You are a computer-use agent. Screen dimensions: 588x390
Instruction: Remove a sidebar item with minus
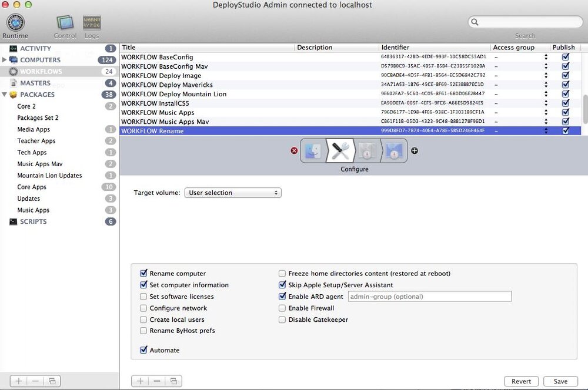[x=36, y=381]
